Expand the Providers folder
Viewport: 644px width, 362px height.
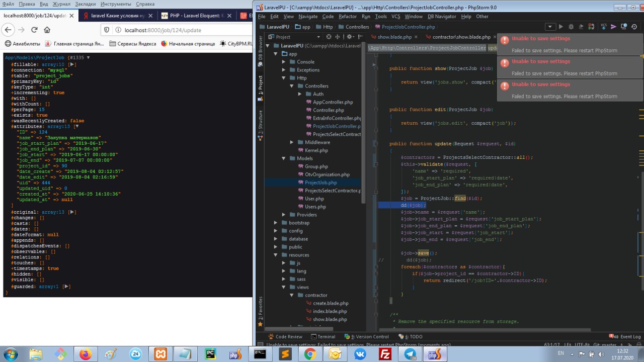click(284, 215)
